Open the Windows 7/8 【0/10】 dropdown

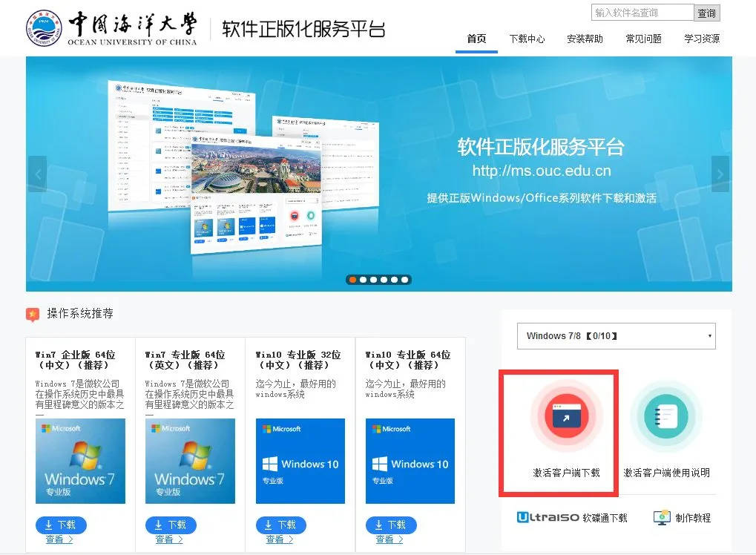click(617, 336)
